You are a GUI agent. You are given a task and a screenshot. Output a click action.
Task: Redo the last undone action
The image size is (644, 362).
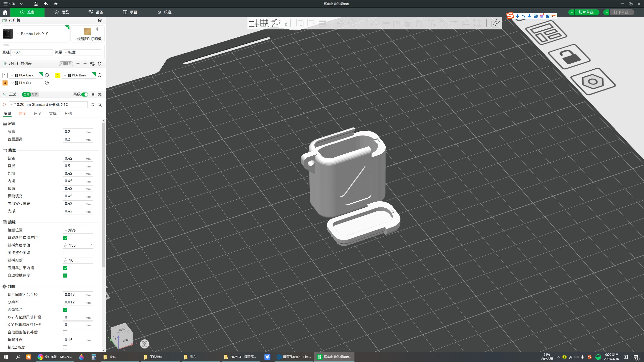[56, 4]
